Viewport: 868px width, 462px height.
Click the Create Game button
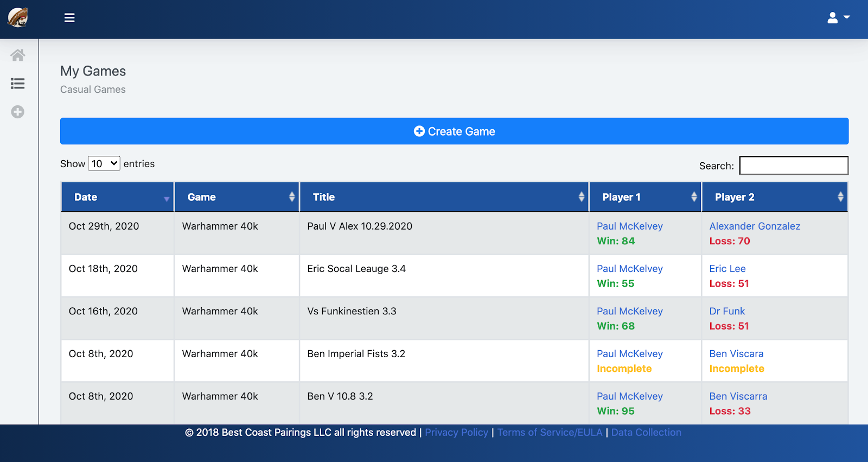pos(454,131)
